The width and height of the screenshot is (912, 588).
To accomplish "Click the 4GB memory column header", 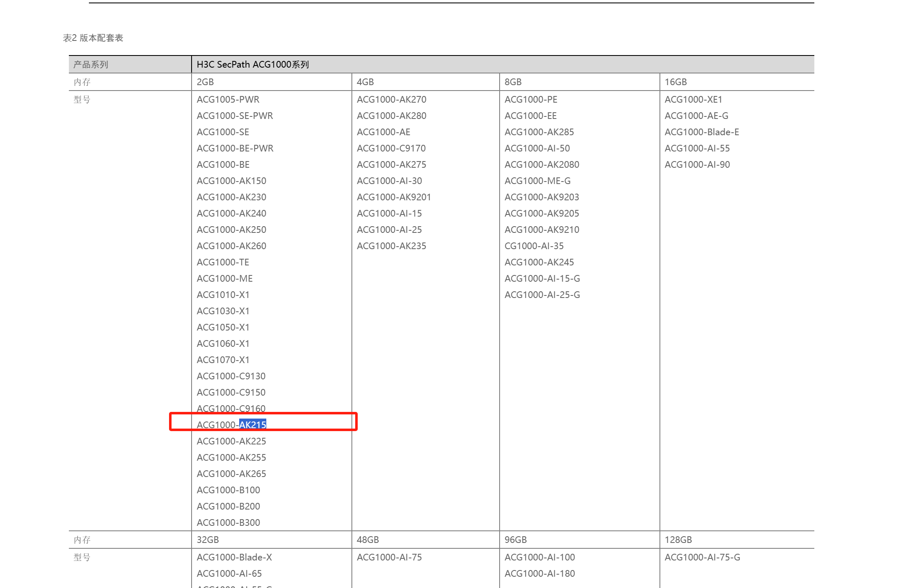I will 365,82.
